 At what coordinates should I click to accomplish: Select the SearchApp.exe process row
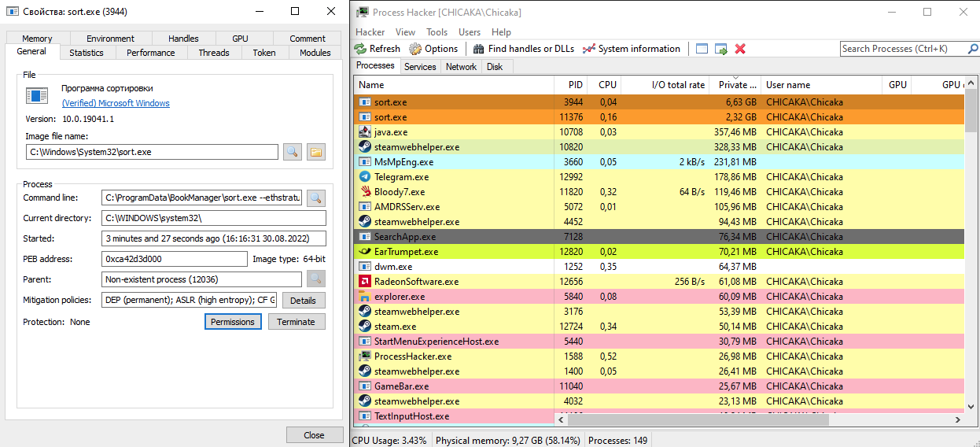click(659, 237)
